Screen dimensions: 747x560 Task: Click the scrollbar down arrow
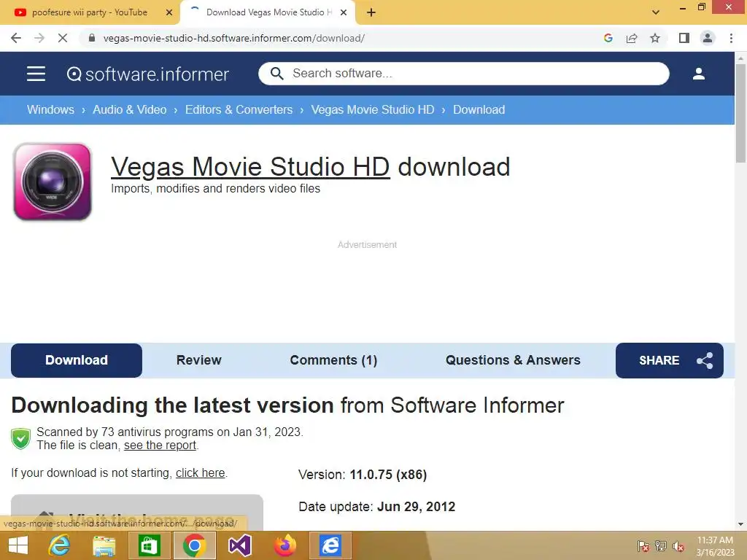click(x=740, y=525)
